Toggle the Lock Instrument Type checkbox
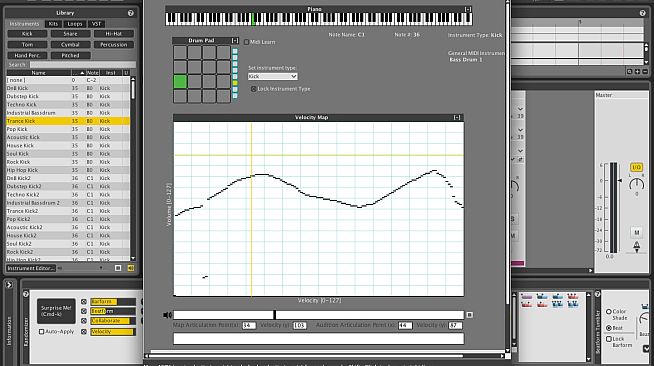Screen dimensions: 654x366 [253, 89]
